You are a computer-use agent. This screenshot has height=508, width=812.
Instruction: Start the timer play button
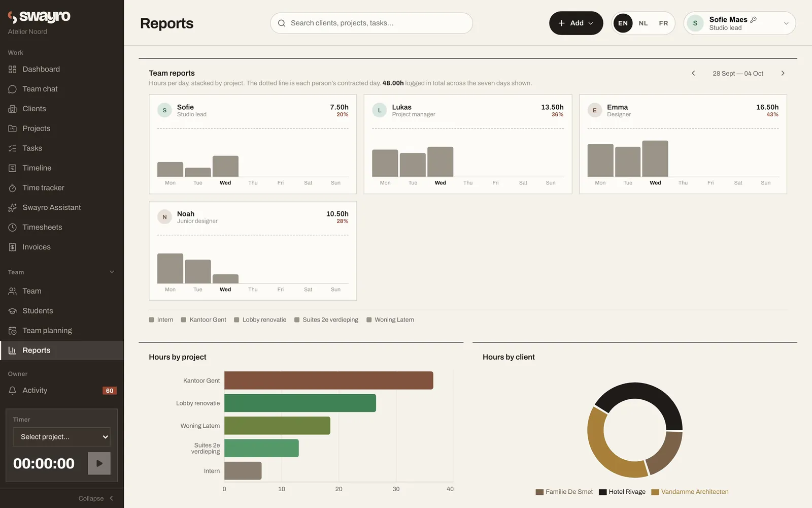pyautogui.click(x=99, y=464)
